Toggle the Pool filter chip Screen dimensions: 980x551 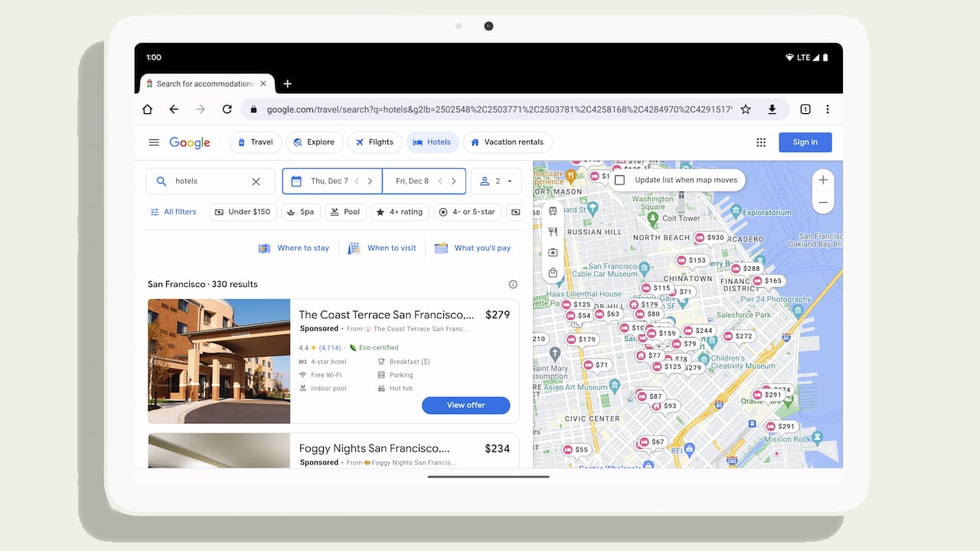coord(345,212)
